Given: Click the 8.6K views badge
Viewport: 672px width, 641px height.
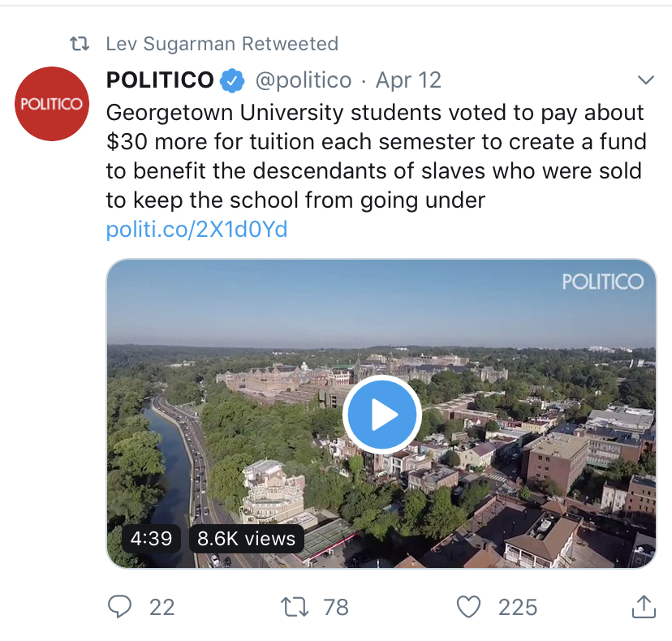Looking at the screenshot, I should (x=247, y=538).
